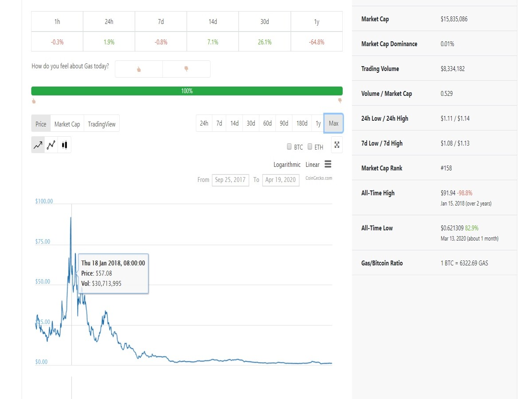Vote thumbs down for Gas today
This screenshot has width=532, height=399.
pos(186,69)
